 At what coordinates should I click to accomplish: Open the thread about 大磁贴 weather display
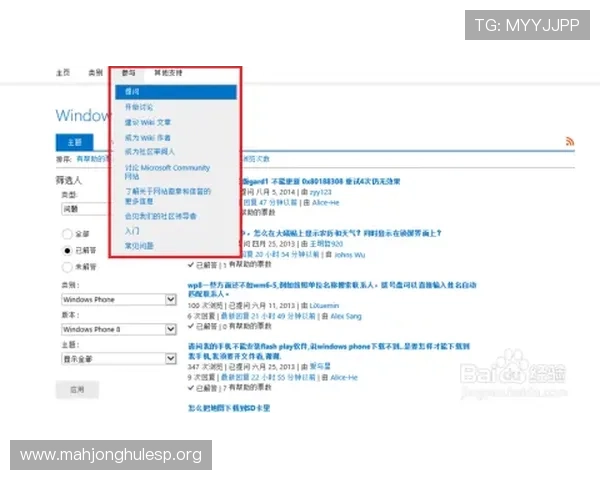tap(341, 233)
